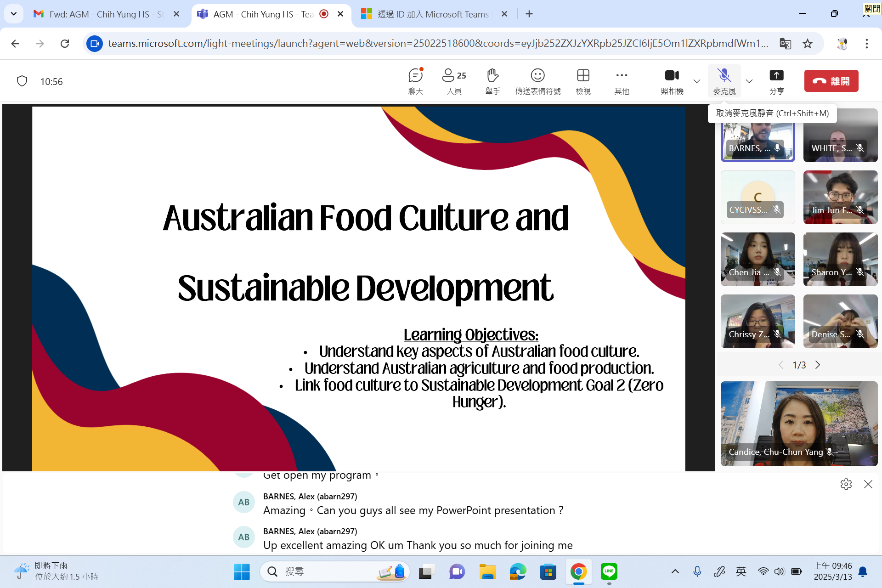Toggle the camera on or off
The width and height of the screenshot is (882, 588).
(x=672, y=81)
